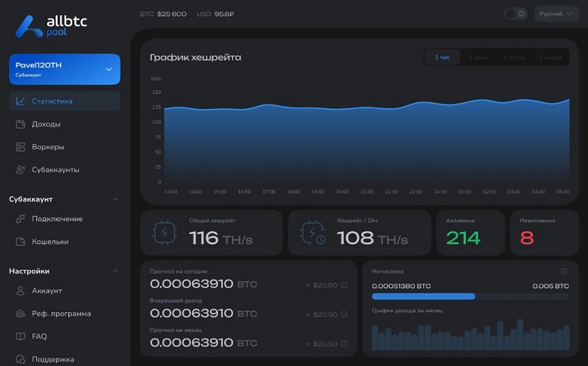
Task: Click the FAQ book icon
Action: click(20, 336)
